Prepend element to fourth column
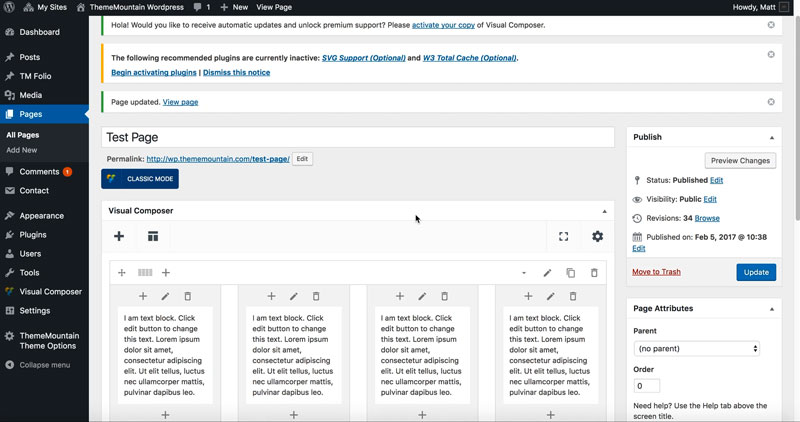The width and height of the screenshot is (800, 422). coord(529,296)
